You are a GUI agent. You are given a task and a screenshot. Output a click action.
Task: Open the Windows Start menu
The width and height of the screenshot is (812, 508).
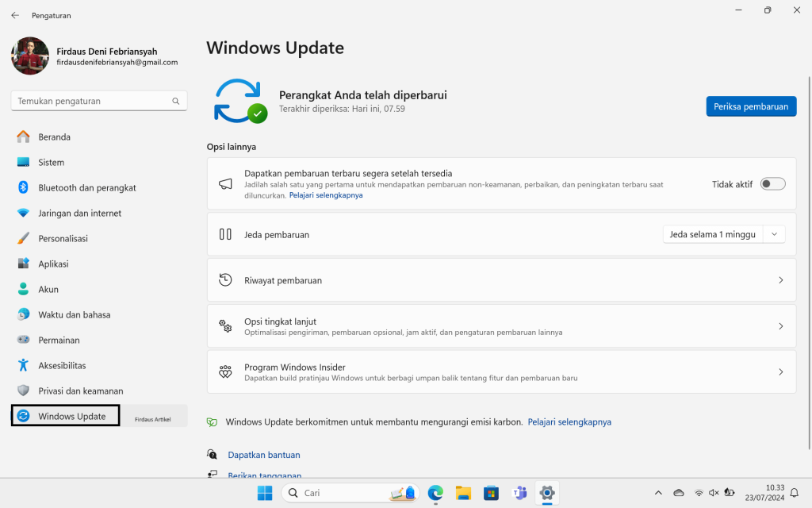click(x=265, y=493)
